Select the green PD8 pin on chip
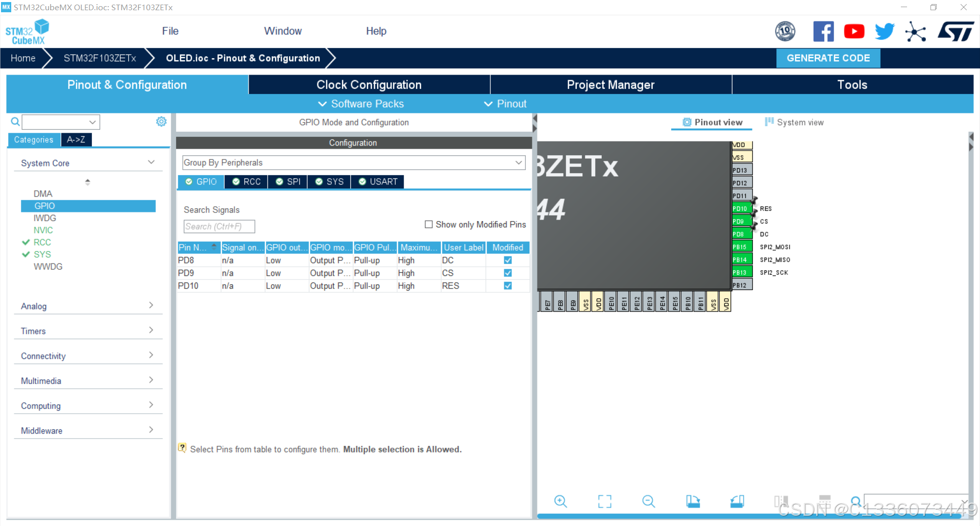This screenshot has width=980, height=526. [741, 234]
